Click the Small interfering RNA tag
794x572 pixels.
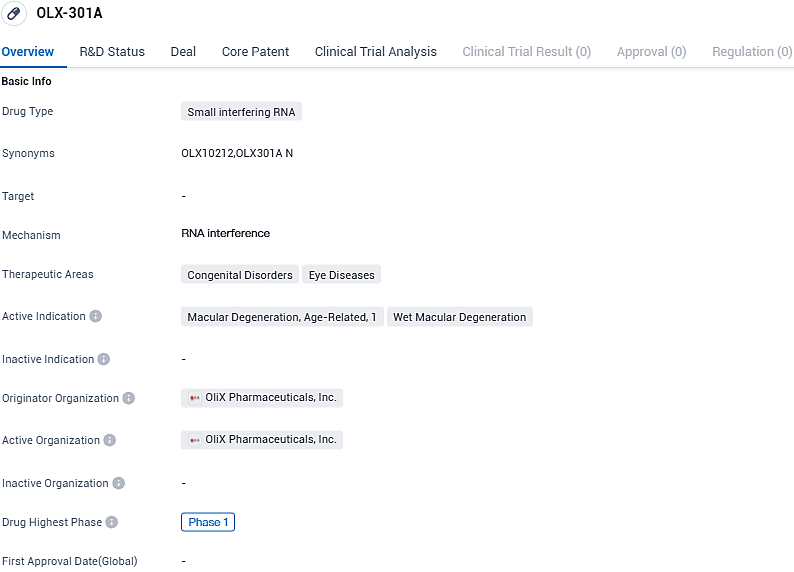(x=241, y=112)
